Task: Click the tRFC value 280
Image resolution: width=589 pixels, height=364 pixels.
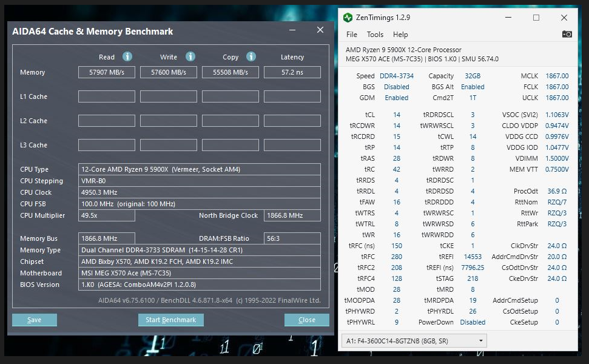Action: (x=397, y=257)
